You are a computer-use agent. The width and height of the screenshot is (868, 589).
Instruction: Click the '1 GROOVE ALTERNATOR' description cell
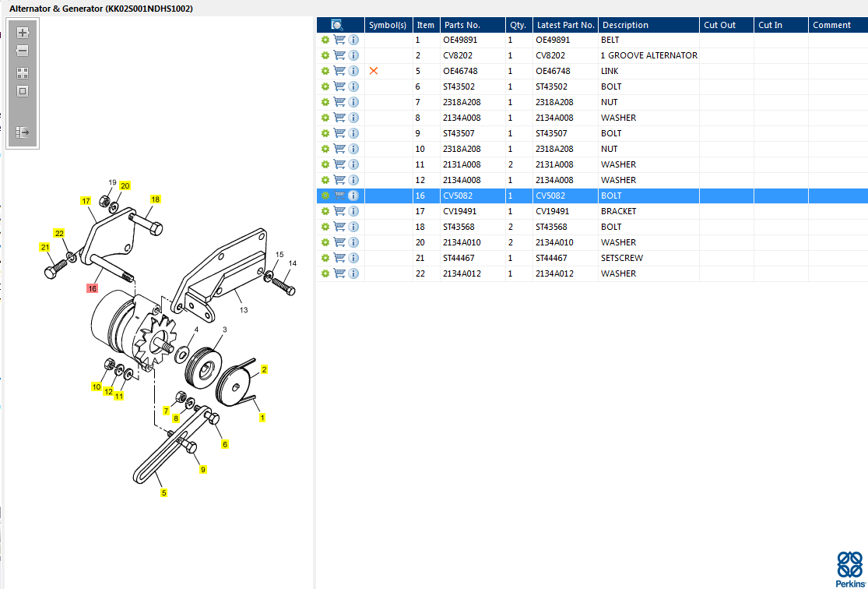pos(648,55)
